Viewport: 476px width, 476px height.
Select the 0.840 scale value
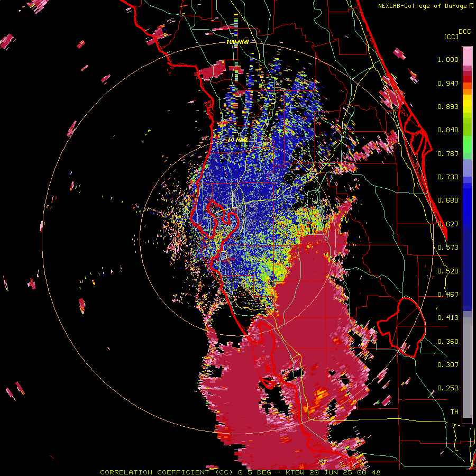(448, 130)
